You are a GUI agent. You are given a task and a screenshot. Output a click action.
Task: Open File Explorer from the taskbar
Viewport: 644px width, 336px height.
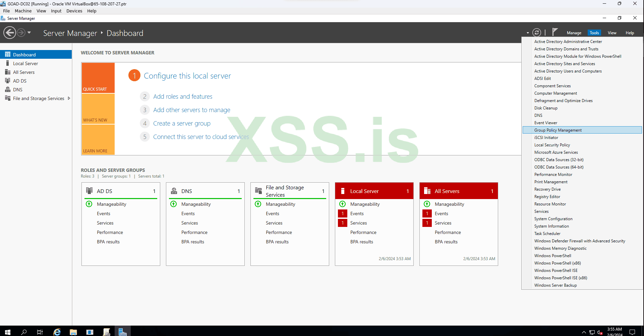pos(73,332)
